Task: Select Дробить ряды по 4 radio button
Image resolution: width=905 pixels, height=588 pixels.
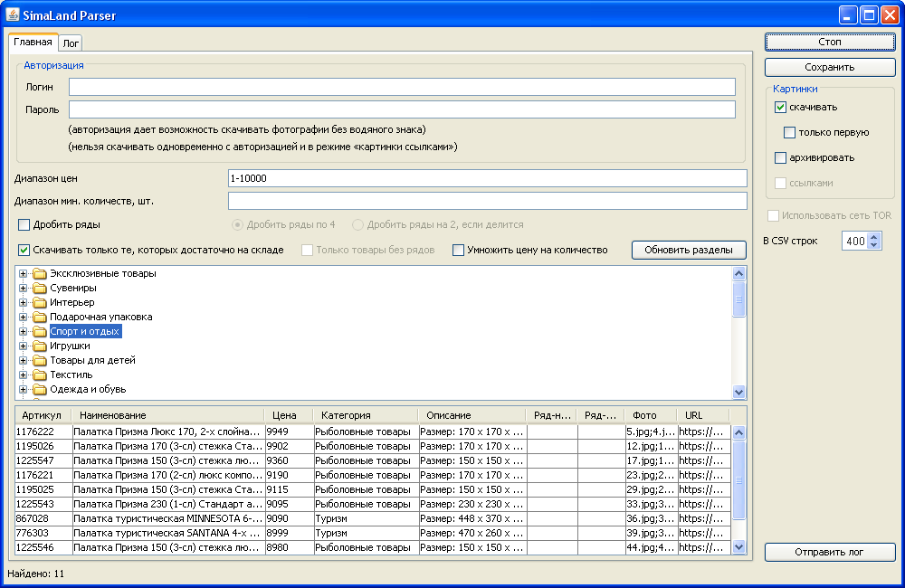Action: [x=237, y=224]
